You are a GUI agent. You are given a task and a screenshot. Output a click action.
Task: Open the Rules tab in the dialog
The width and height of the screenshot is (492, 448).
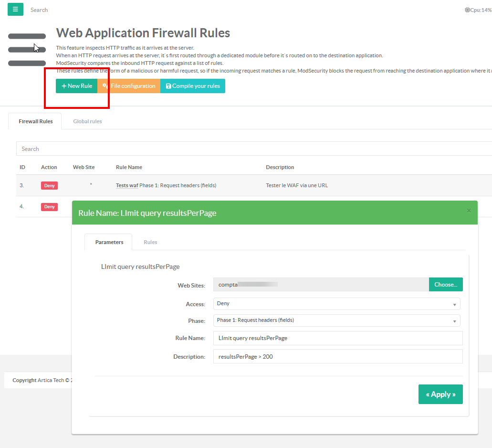tap(150, 242)
